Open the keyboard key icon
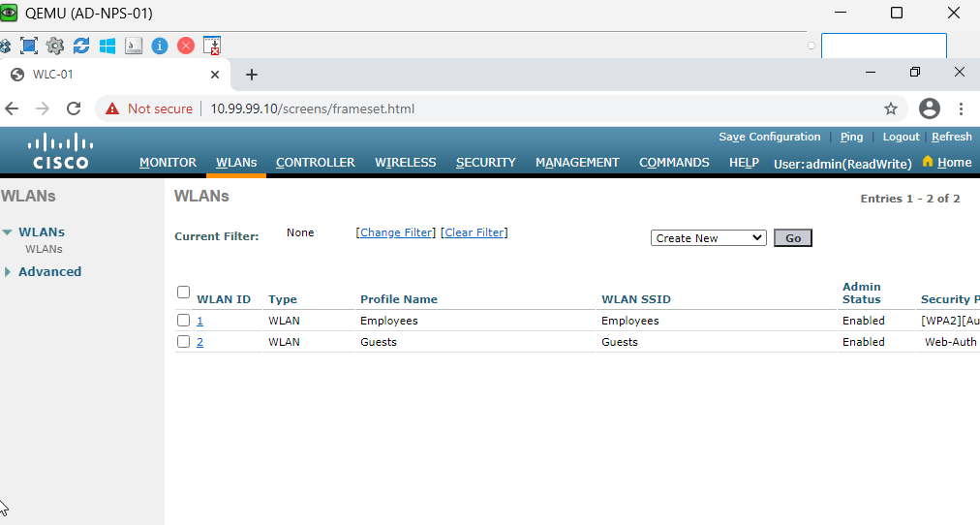 (134, 46)
